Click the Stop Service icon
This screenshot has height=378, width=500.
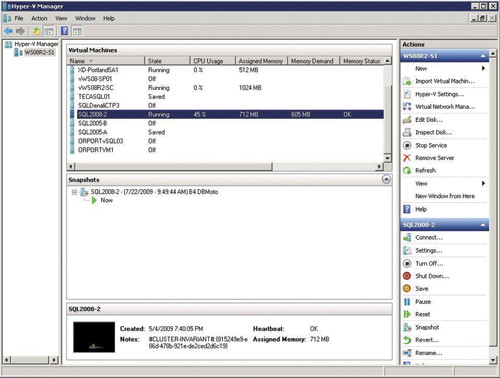(x=407, y=145)
